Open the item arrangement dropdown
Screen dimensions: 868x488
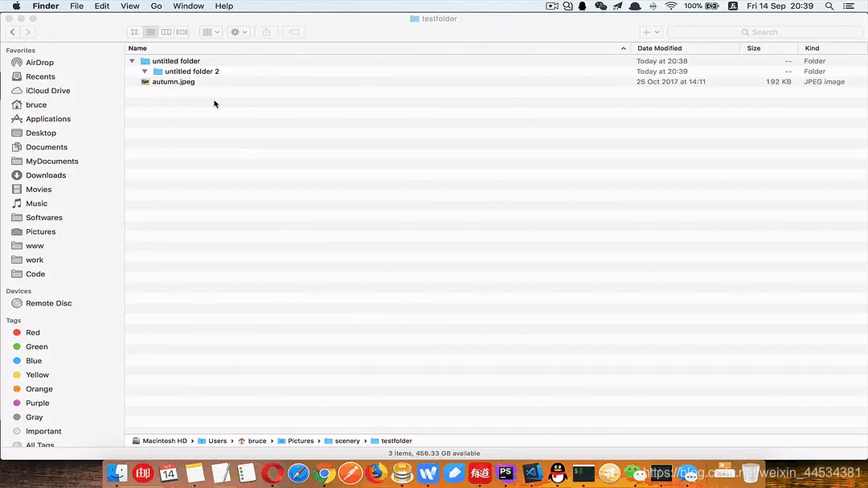211,32
